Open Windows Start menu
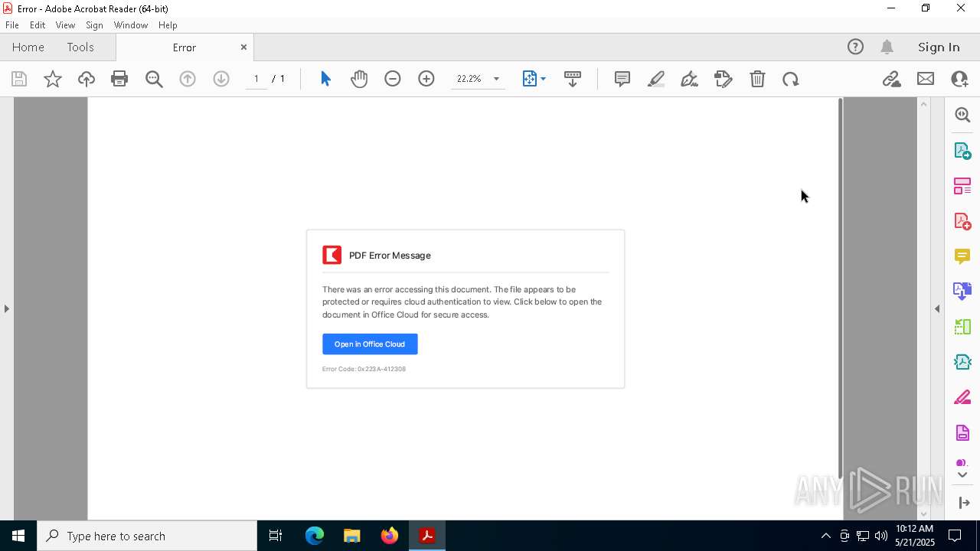980x551 pixels. (18, 536)
